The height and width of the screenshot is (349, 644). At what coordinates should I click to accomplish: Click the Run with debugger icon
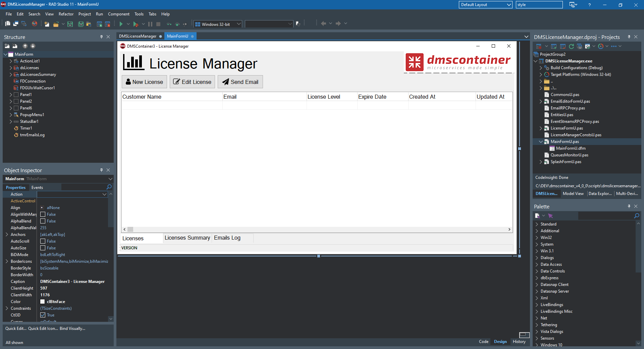[136, 24]
